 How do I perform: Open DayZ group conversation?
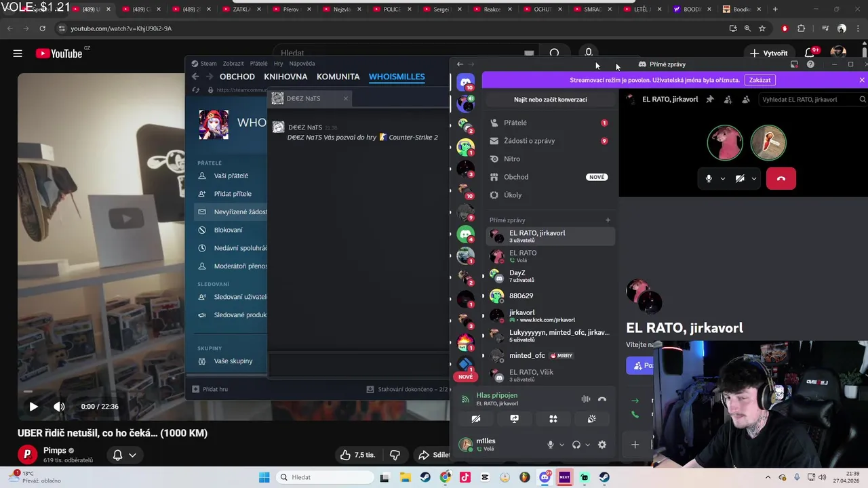click(x=551, y=276)
